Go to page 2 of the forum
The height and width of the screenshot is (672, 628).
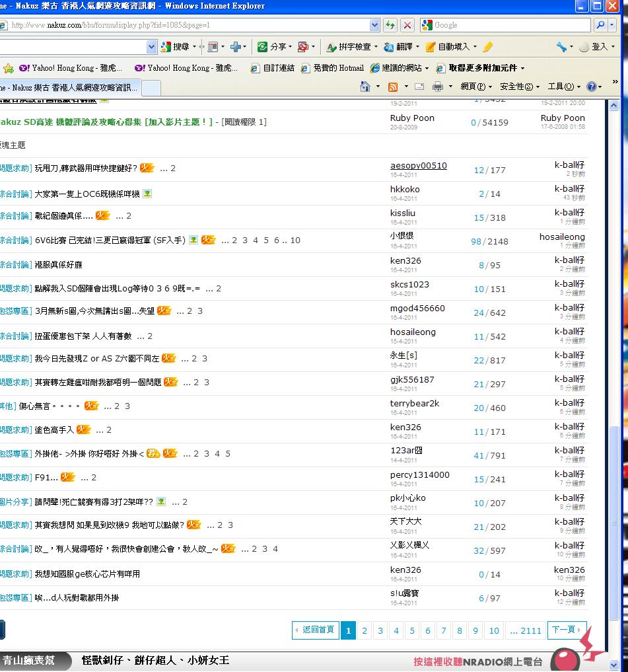(365, 630)
